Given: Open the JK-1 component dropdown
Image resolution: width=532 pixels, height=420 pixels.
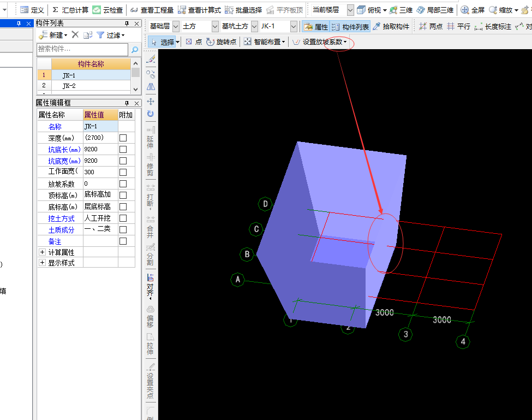Looking at the screenshot, I should click(x=294, y=26).
